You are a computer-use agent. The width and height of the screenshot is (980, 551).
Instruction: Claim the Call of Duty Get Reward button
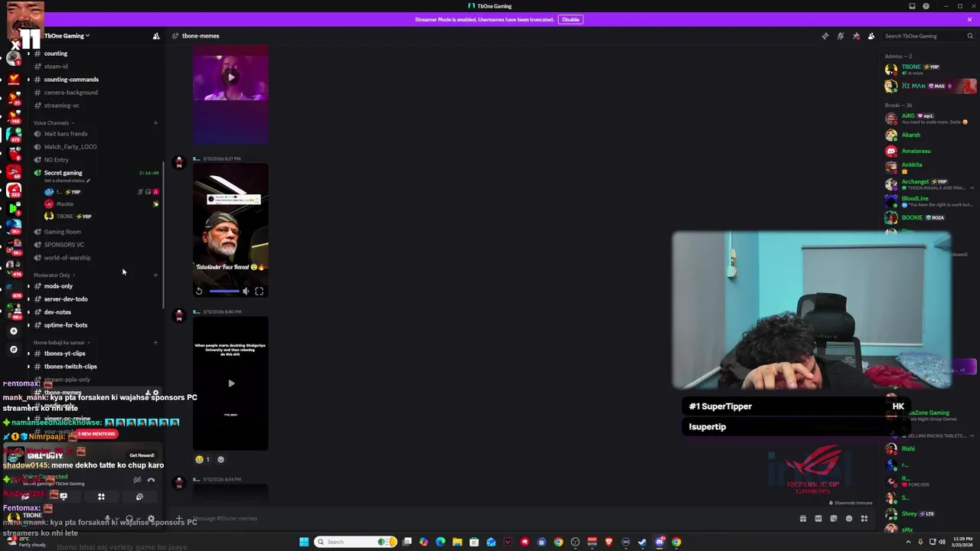pyautogui.click(x=142, y=455)
